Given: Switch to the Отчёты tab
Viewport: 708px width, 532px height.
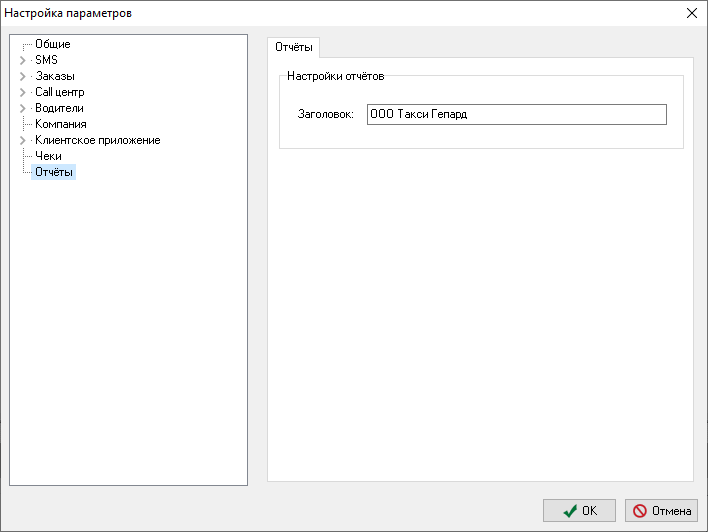Looking at the screenshot, I should click(293, 47).
